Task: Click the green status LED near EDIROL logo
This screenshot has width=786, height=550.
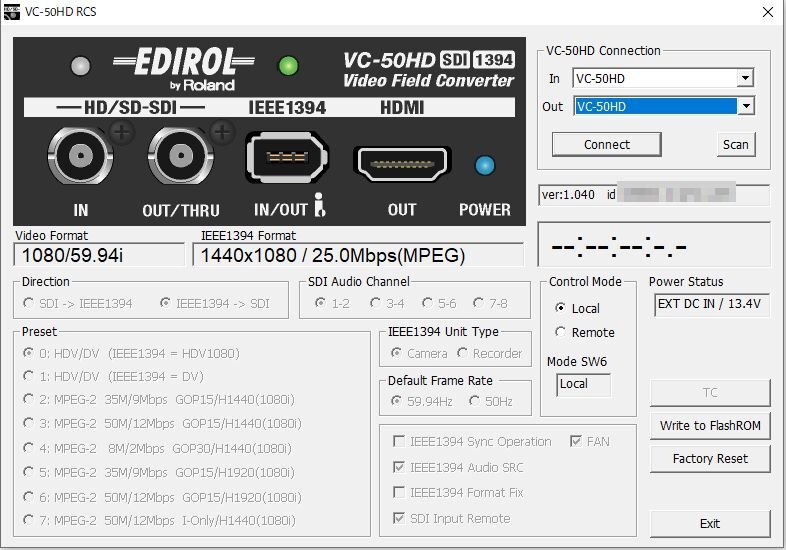Action: (x=288, y=66)
